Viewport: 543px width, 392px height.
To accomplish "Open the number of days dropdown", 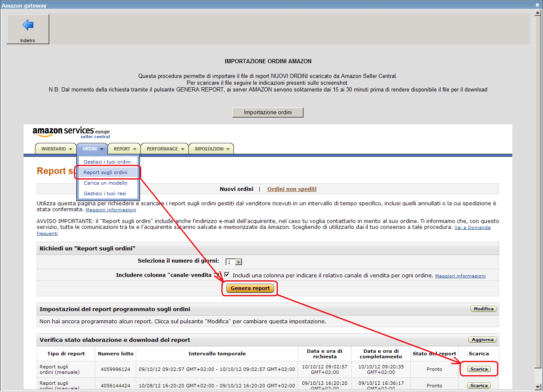I will 234,262.
